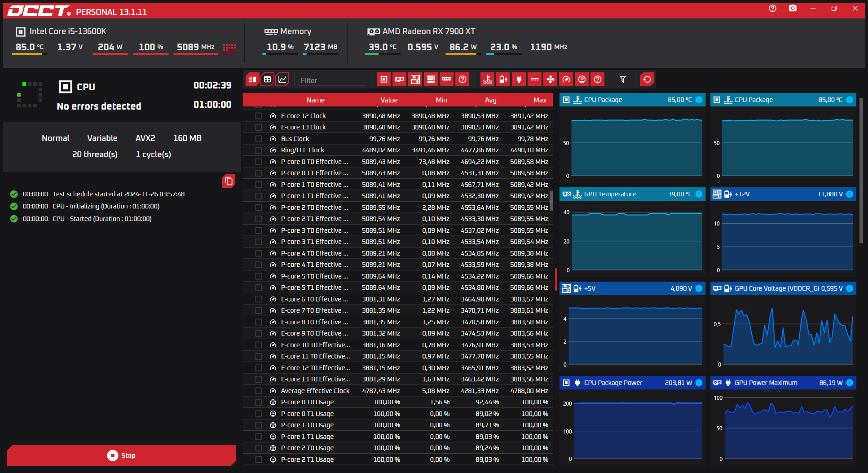Toggle unknown hardware filter beside memory icon

click(462, 80)
